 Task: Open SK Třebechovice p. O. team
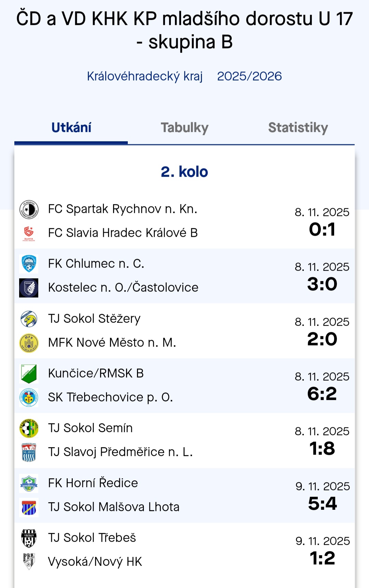(110, 397)
